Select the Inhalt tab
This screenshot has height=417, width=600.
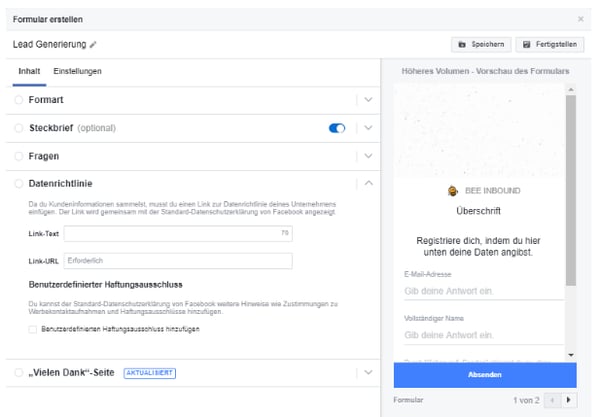tap(29, 72)
